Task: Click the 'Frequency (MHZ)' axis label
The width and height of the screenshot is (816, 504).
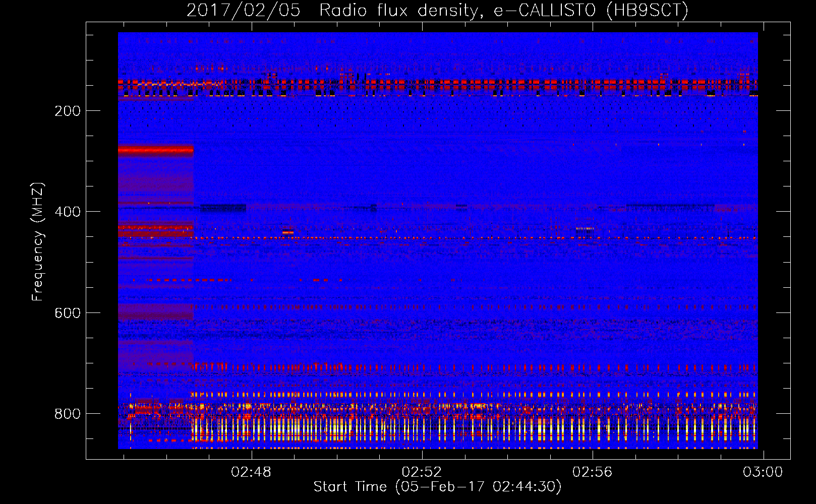Action: [x=38, y=241]
